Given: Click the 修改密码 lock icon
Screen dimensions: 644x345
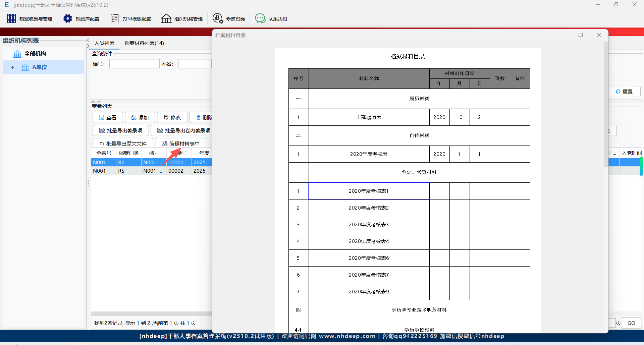Looking at the screenshot, I should 218,18.
